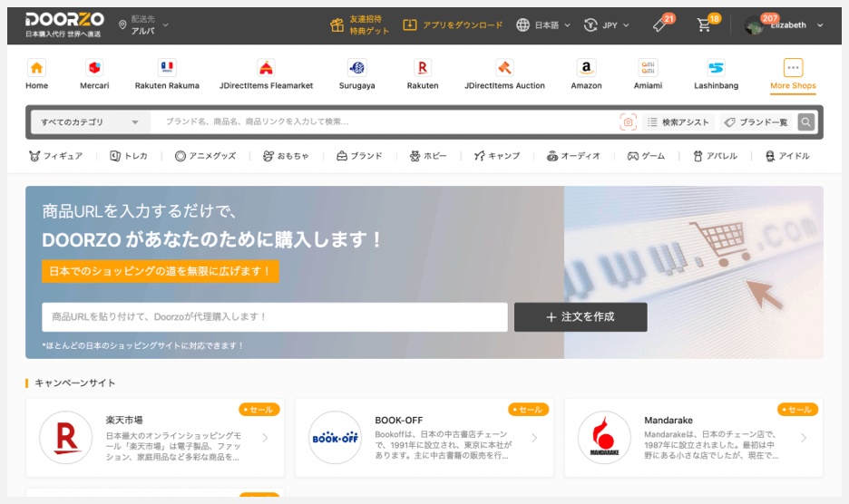Select the オーディオ category
Viewport: 849px width, 504px height.
(x=573, y=156)
